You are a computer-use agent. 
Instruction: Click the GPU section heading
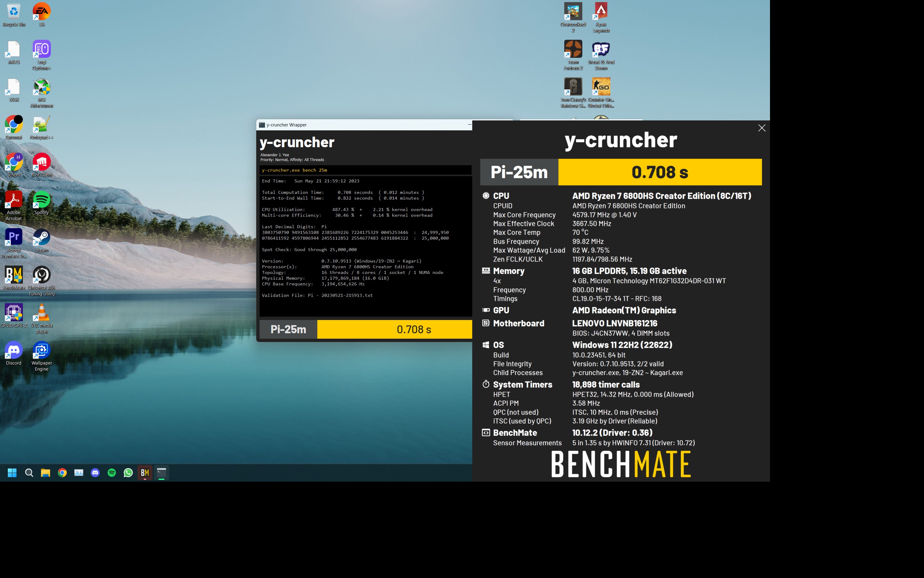pos(501,310)
